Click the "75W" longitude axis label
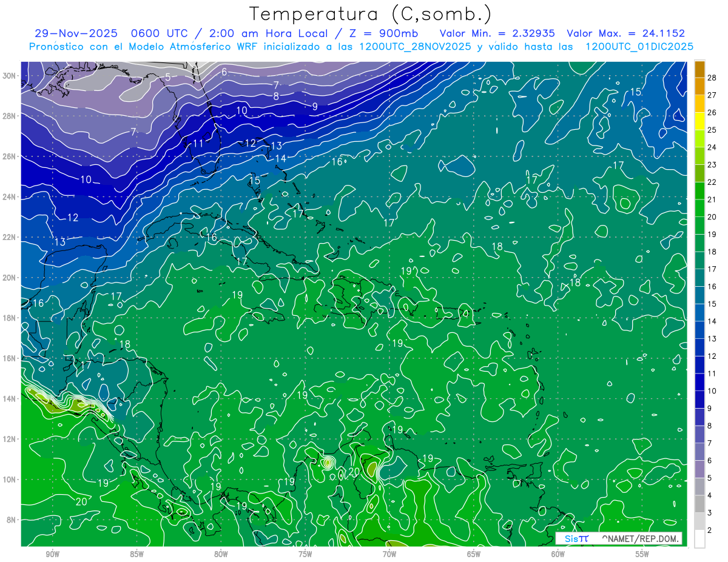 [306, 554]
